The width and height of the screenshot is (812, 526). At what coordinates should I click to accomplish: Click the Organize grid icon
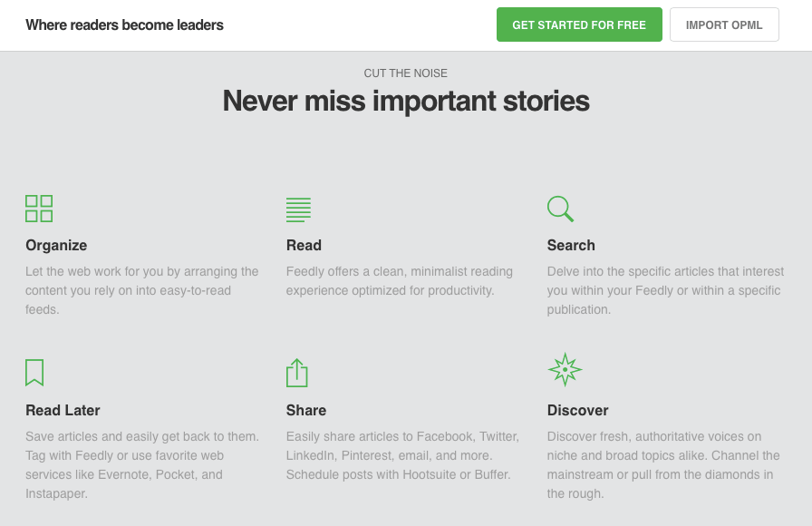(x=39, y=209)
